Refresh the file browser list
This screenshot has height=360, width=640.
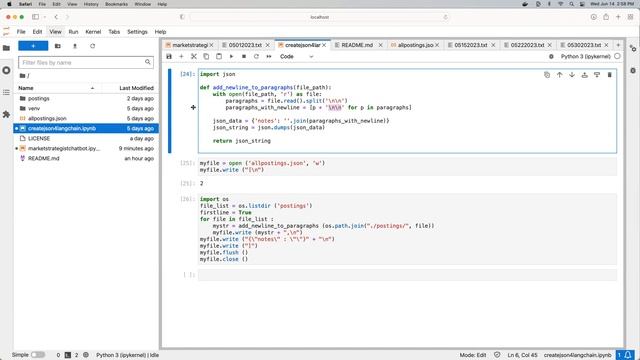92,46
